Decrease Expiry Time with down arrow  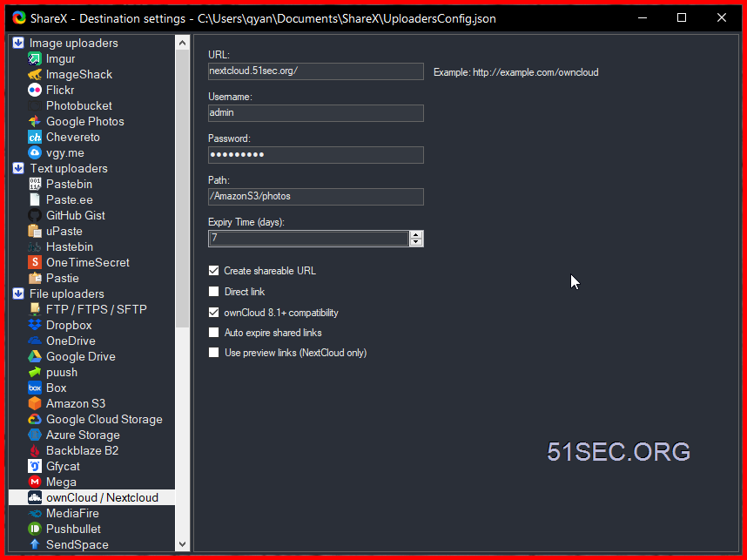click(x=416, y=242)
